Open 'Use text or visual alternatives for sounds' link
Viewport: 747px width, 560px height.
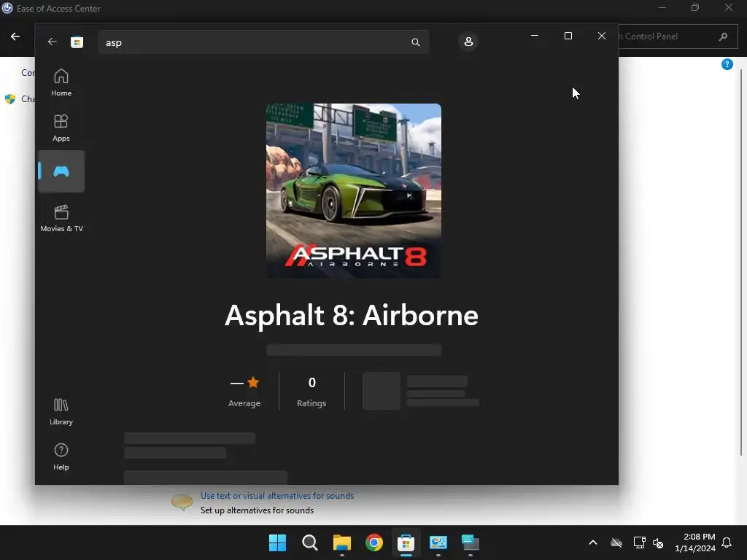point(277,495)
